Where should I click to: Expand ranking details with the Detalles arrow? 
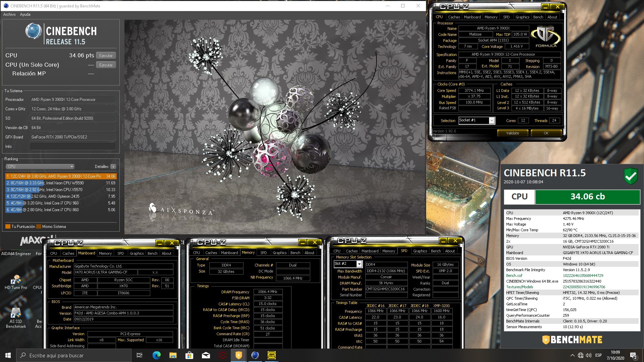click(113, 167)
